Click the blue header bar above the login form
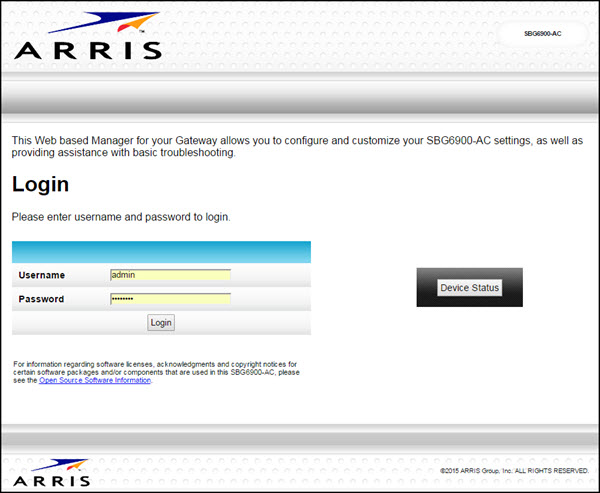 [x=161, y=252]
